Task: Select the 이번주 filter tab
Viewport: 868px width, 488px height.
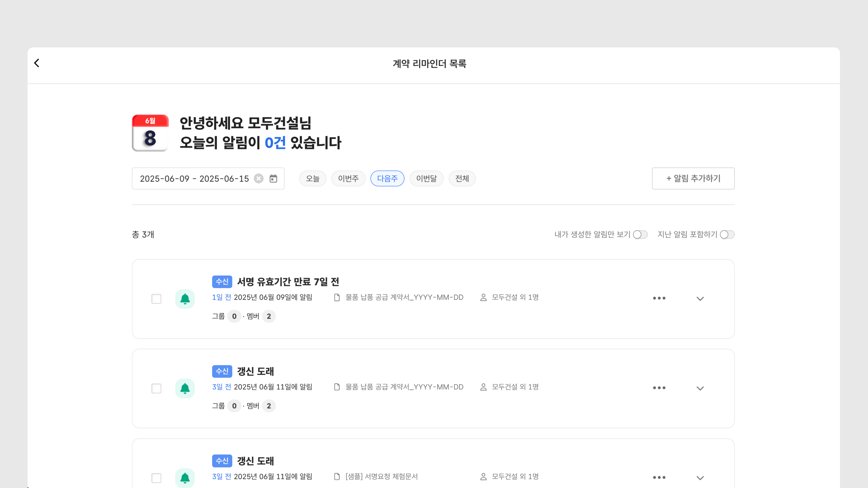Action: click(348, 178)
